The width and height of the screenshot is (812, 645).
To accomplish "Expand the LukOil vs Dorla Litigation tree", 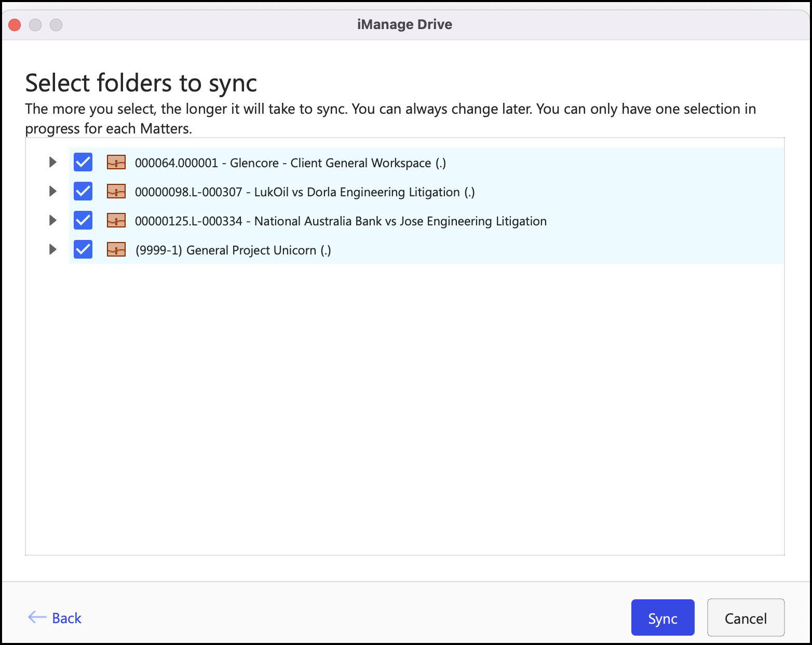I will point(52,192).
